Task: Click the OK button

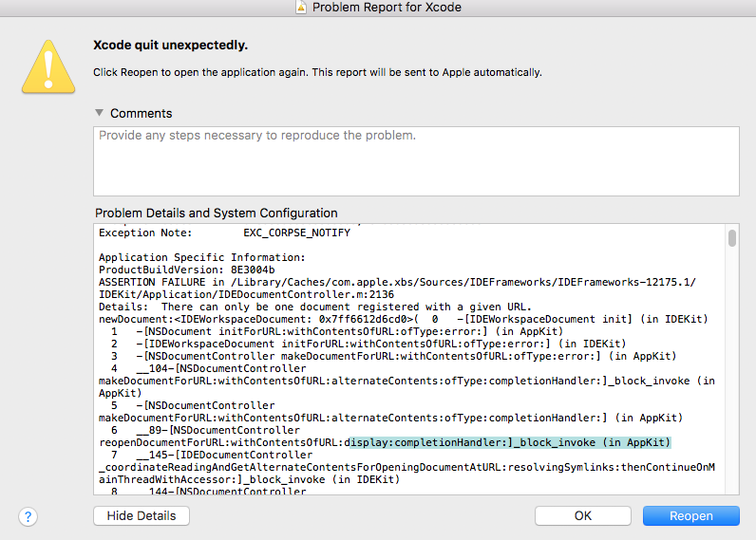Action: point(582,515)
